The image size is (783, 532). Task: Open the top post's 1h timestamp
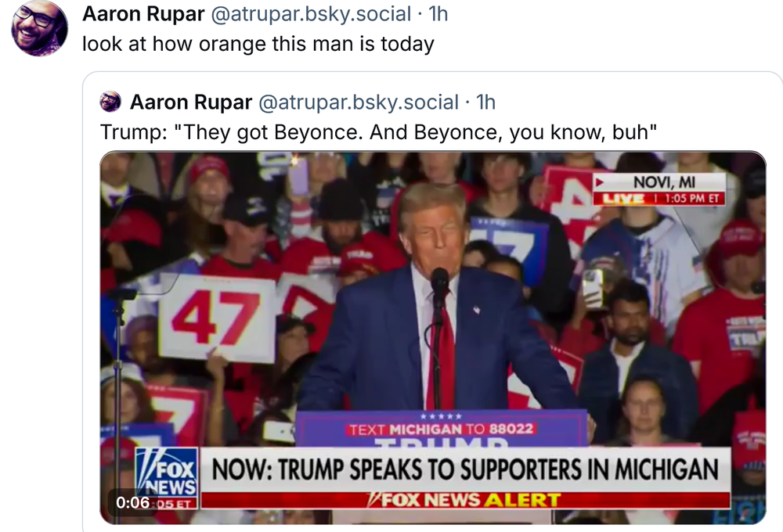[439, 14]
